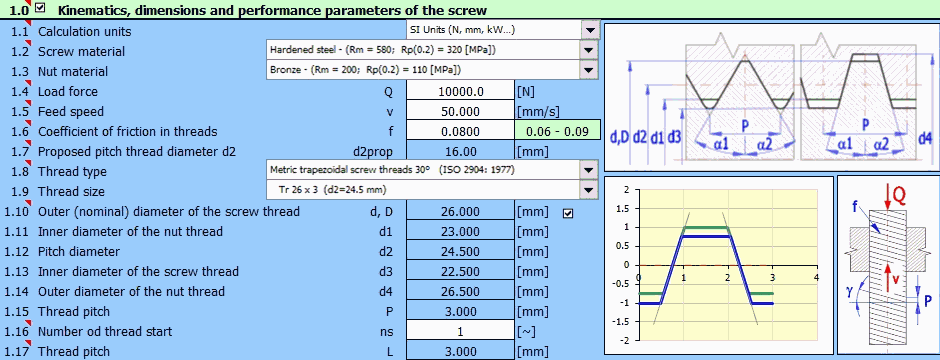
Task: Click the thread profile line chart
Action: [719, 265]
